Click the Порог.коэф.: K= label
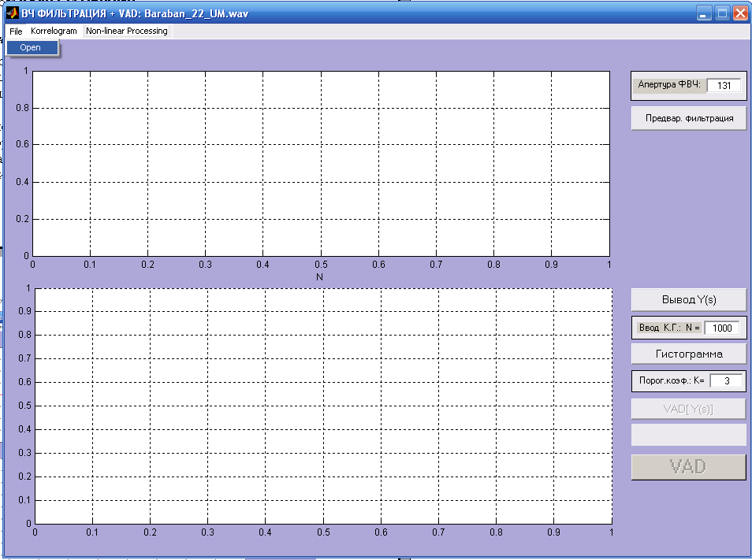The width and height of the screenshot is (752, 560). [x=672, y=381]
